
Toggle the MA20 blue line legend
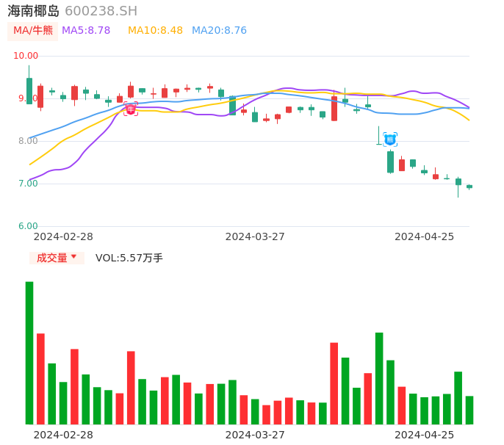[219, 31]
